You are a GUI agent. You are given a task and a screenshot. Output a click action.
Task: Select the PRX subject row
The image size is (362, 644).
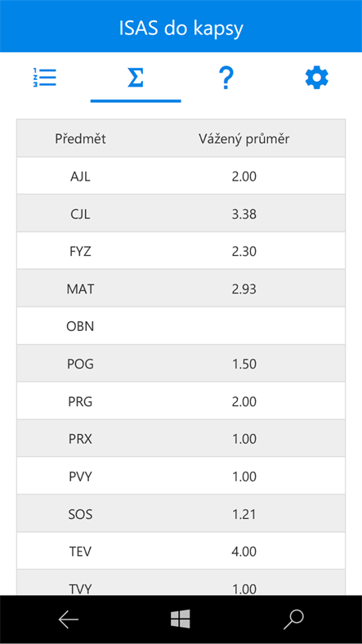coord(181,439)
